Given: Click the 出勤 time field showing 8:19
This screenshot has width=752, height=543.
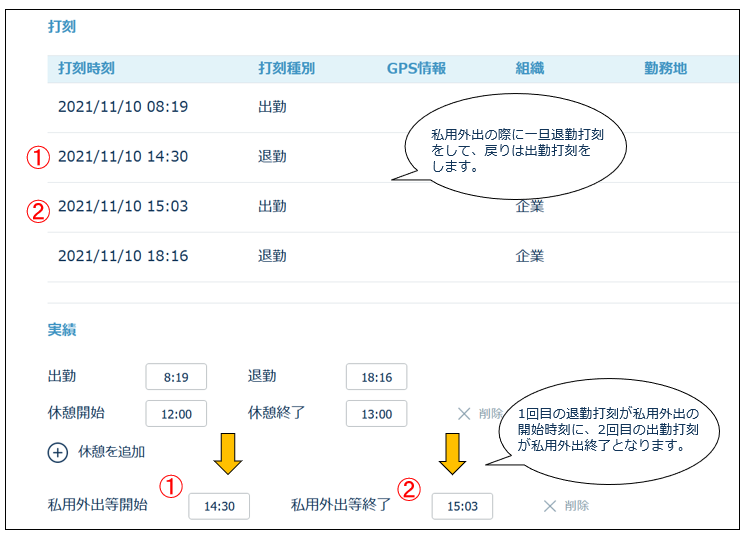Looking at the screenshot, I should (176, 377).
